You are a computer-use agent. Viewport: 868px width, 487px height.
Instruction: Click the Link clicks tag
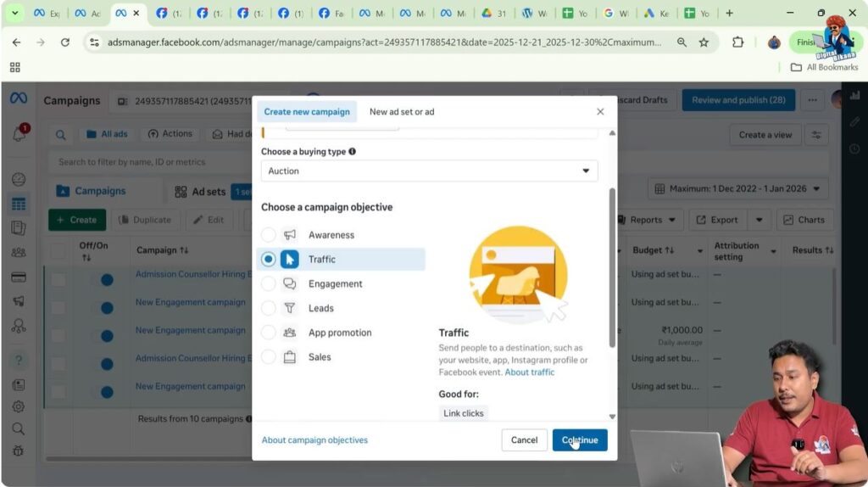click(x=464, y=413)
